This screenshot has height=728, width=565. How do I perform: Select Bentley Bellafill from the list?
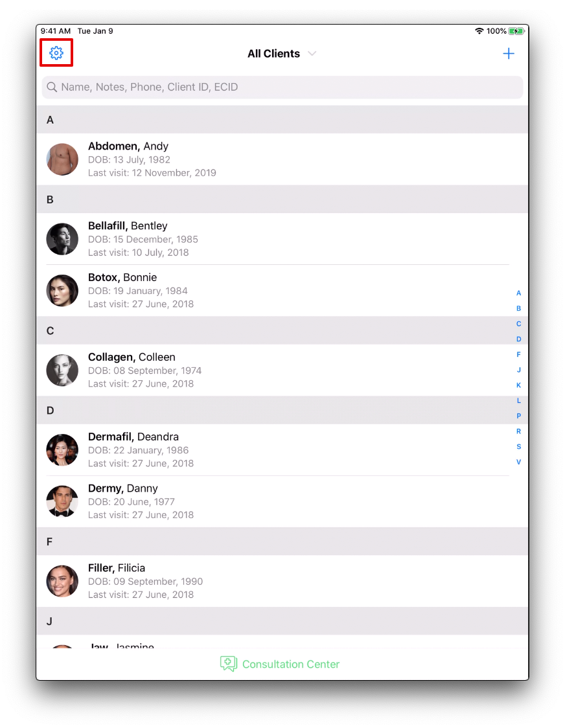(x=282, y=238)
